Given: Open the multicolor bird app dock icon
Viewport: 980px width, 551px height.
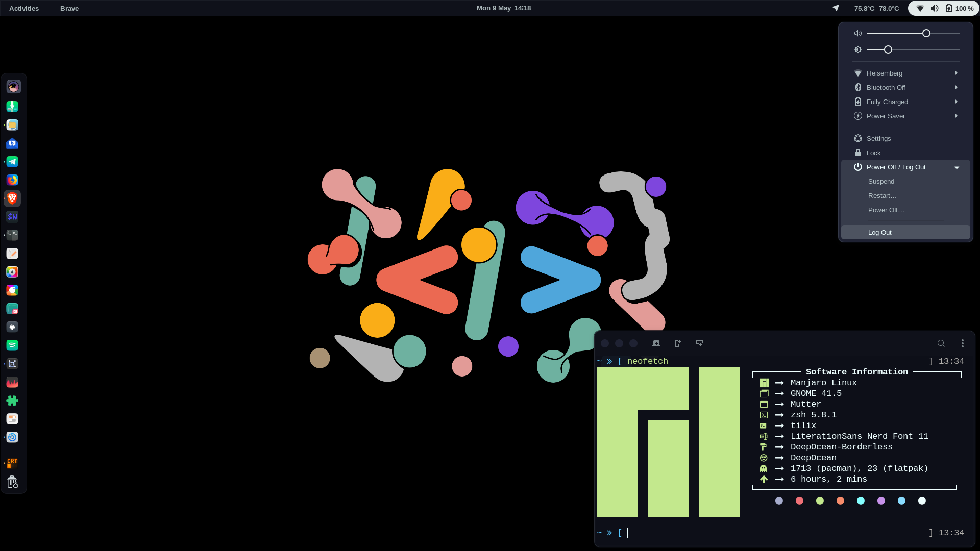Looking at the screenshot, I should (12, 290).
